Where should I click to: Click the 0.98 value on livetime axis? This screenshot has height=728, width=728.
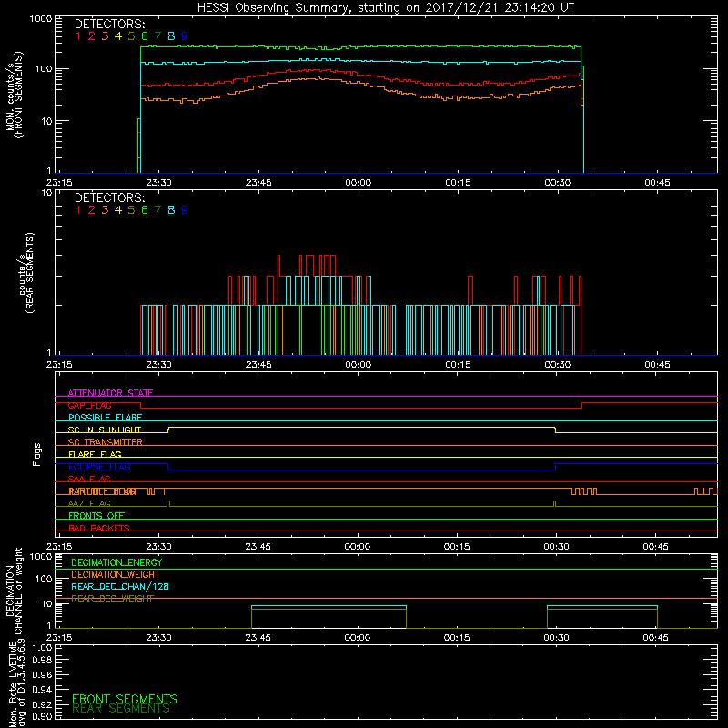pos(42,661)
